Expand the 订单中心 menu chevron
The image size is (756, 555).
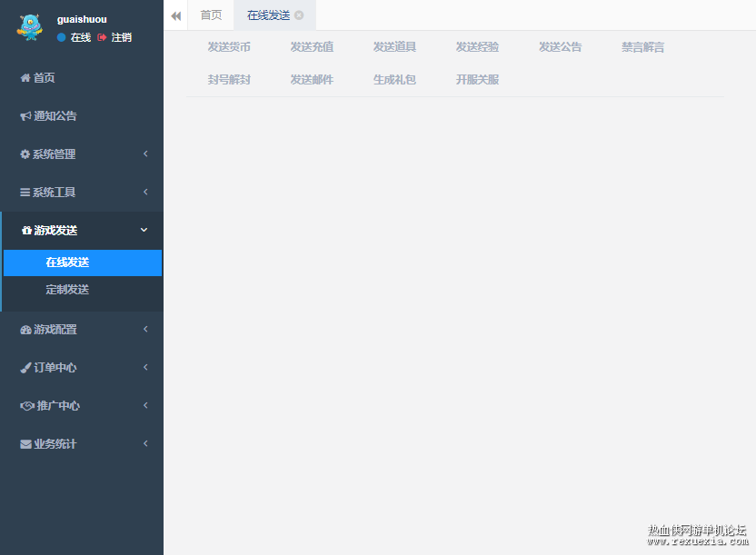pyautogui.click(x=145, y=367)
